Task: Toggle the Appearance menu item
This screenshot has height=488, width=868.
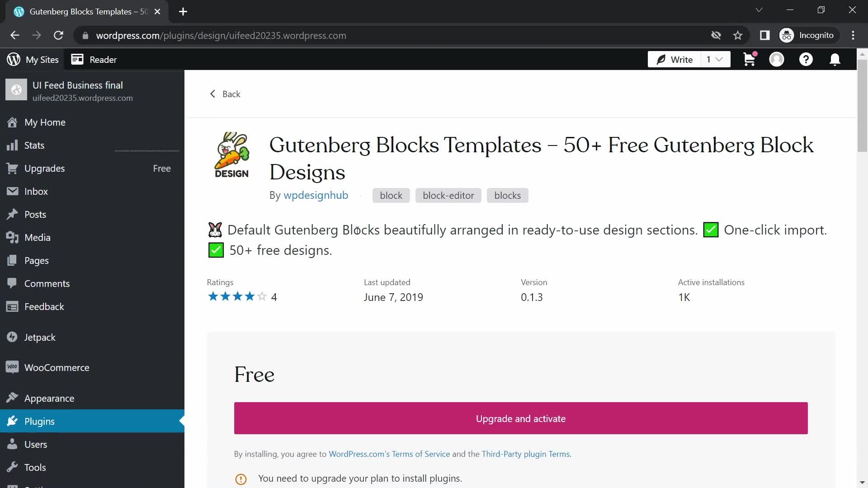Action: 49,398
